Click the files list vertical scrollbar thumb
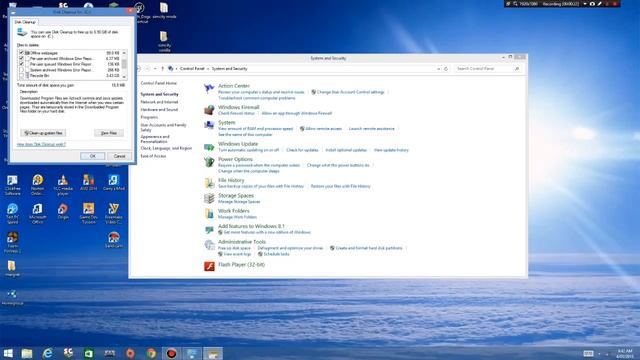Screen dimensions: 640x360 tap(124, 64)
